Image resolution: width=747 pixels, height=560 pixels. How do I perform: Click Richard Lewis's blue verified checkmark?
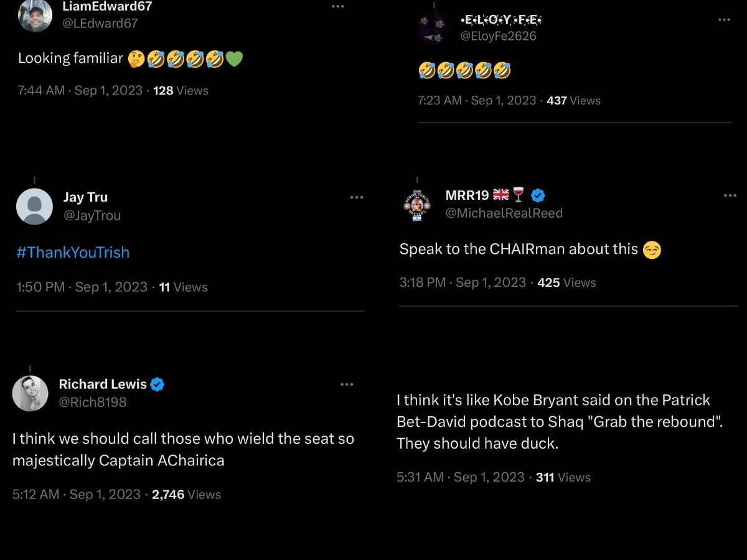(157, 384)
